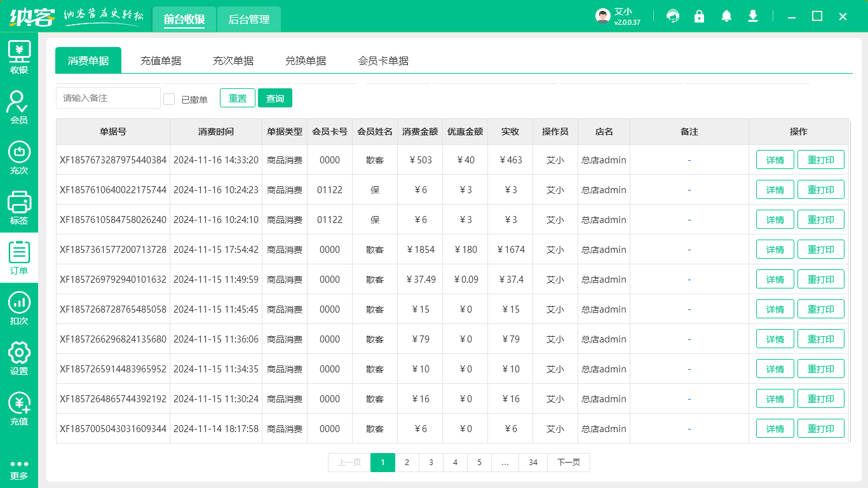This screenshot has height=488, width=868.
Task: Open 详情 for order XF1857005043031609344
Action: [x=775, y=429]
